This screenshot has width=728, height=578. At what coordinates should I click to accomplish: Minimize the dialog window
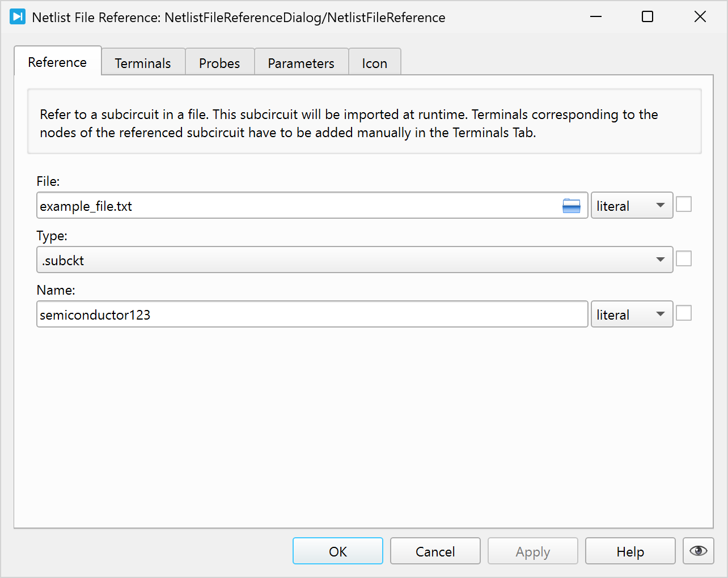click(x=595, y=17)
